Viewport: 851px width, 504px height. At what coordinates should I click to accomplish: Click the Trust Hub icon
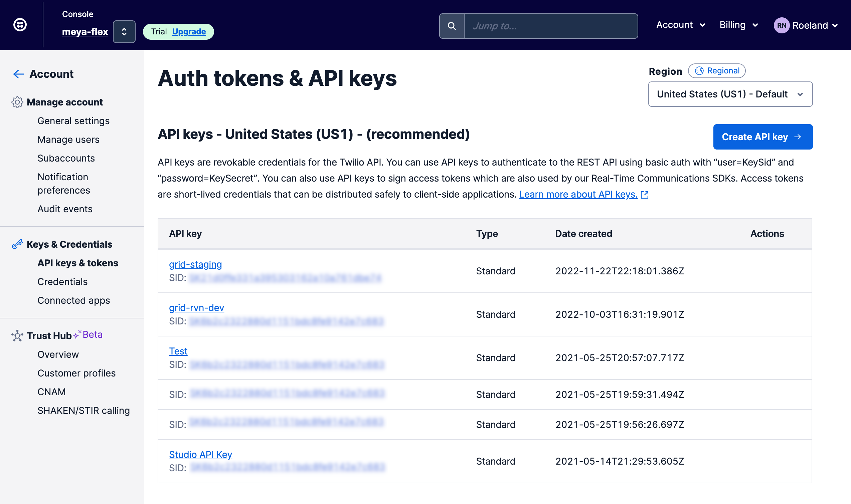pyautogui.click(x=17, y=335)
